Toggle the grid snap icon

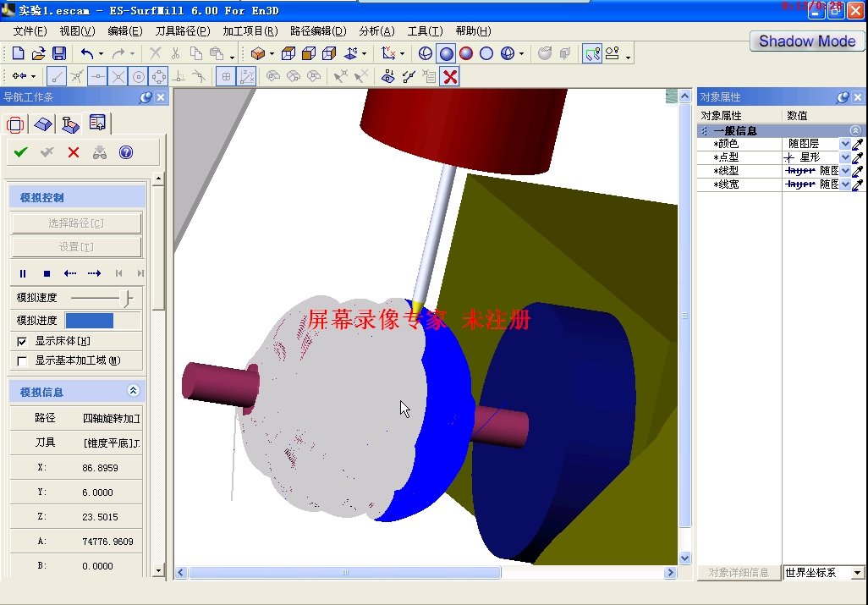tap(226, 76)
